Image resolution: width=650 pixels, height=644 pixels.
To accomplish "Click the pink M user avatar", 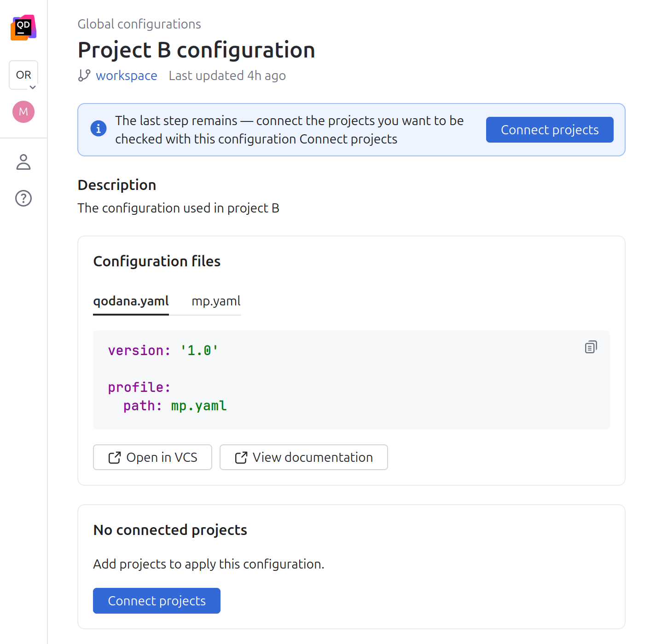I will coord(23,111).
